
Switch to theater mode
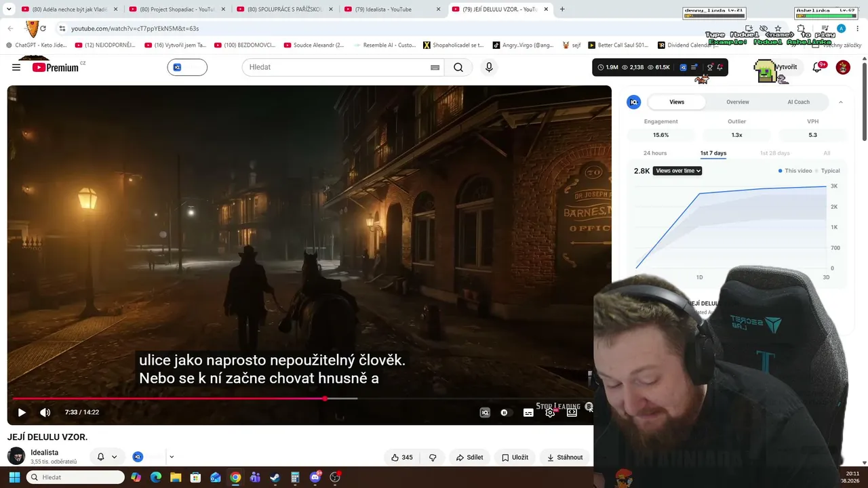click(x=572, y=412)
